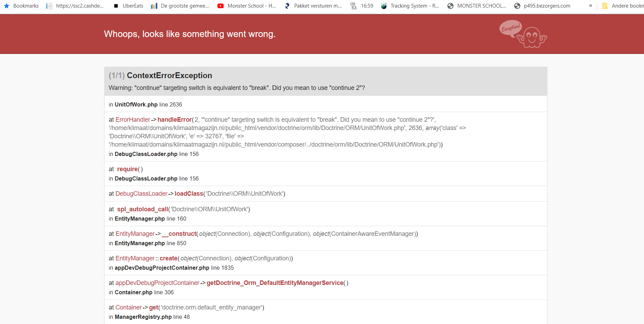Click the loadClass method name

pos(189,194)
